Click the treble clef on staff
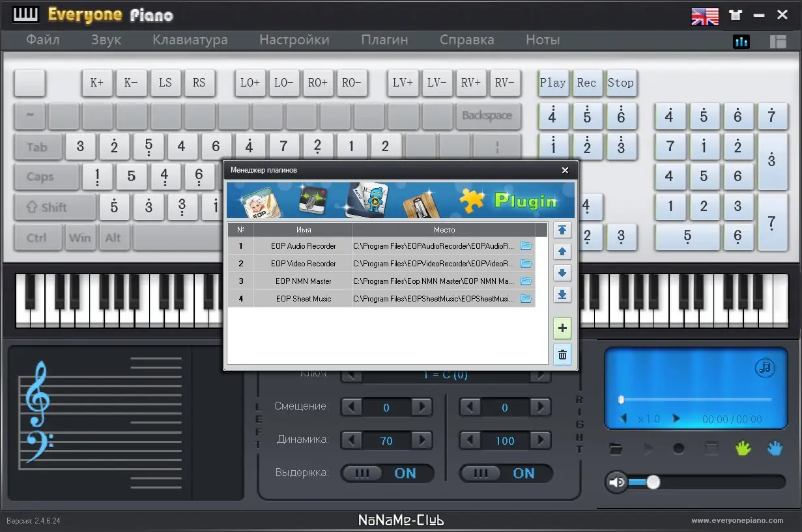 tap(38, 394)
